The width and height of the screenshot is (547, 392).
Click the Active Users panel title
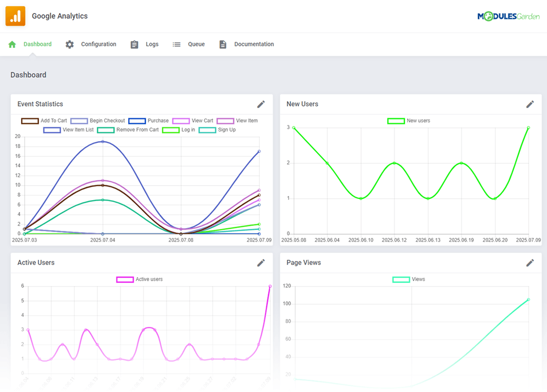[x=36, y=263]
